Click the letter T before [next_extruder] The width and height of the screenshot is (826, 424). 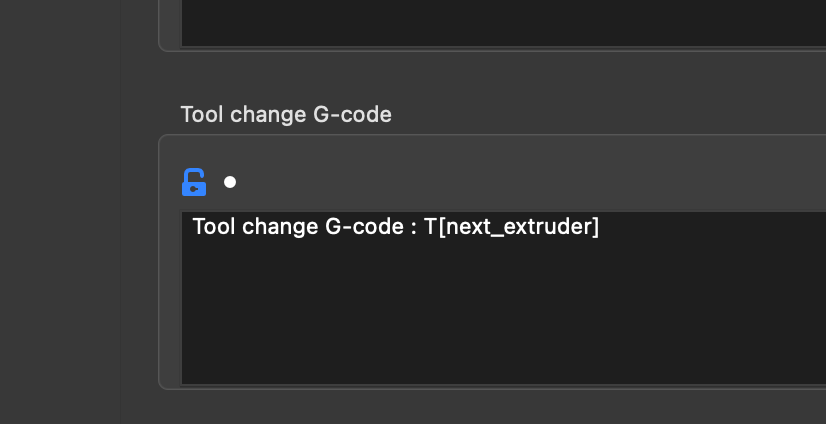[430, 227]
